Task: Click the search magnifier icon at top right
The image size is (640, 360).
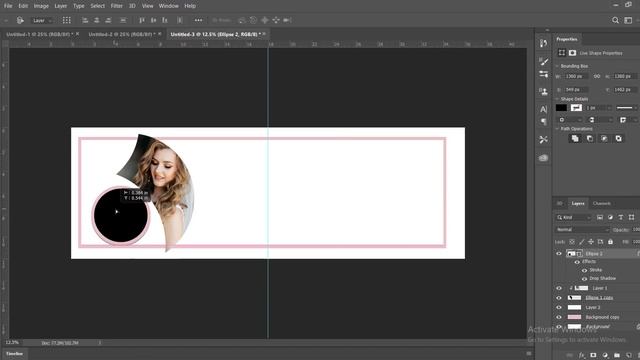Action: click(615, 20)
